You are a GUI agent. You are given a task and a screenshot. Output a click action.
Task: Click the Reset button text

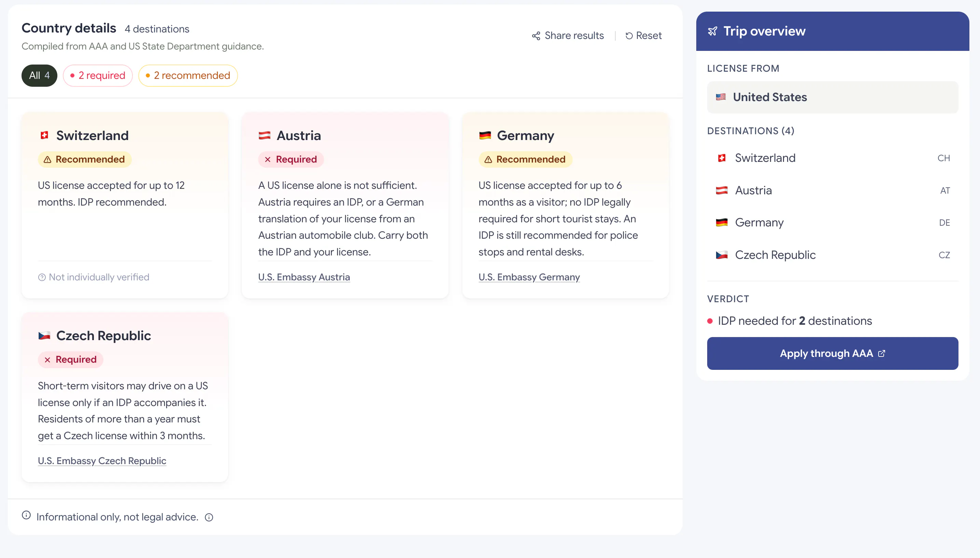pos(648,36)
